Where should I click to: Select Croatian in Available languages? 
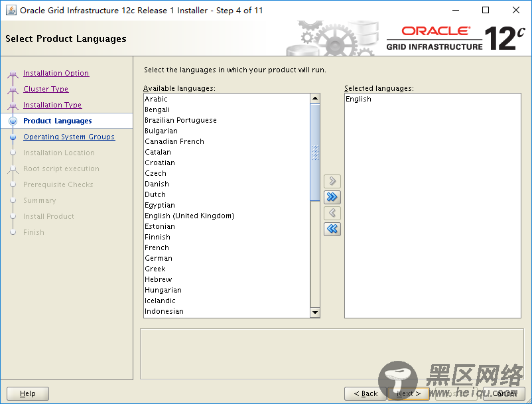pyautogui.click(x=227, y=163)
